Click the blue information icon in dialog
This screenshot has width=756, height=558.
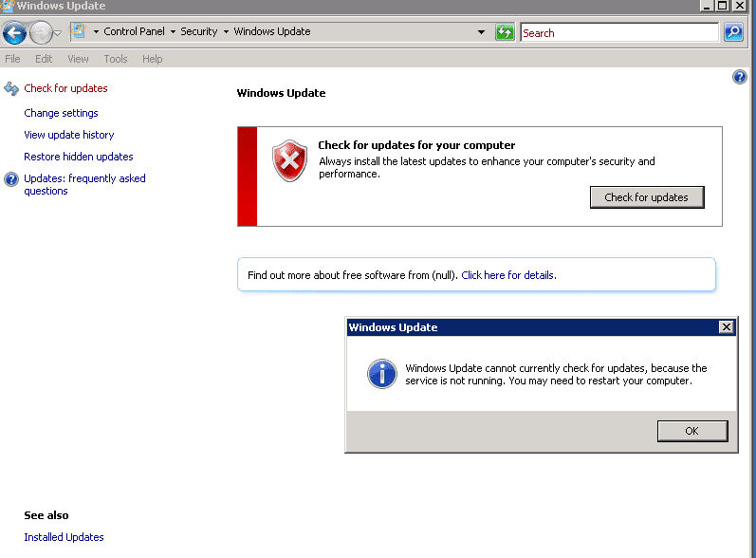coord(382,374)
